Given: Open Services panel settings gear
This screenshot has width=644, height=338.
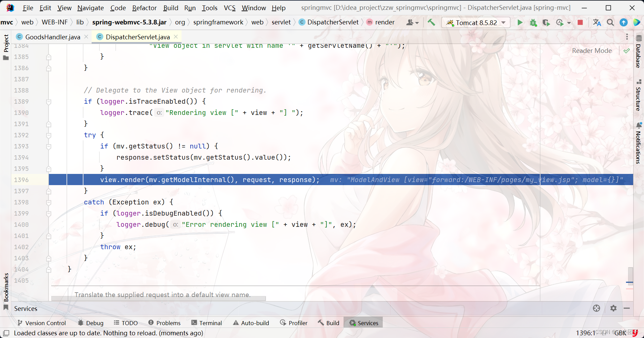Looking at the screenshot, I should point(613,308).
